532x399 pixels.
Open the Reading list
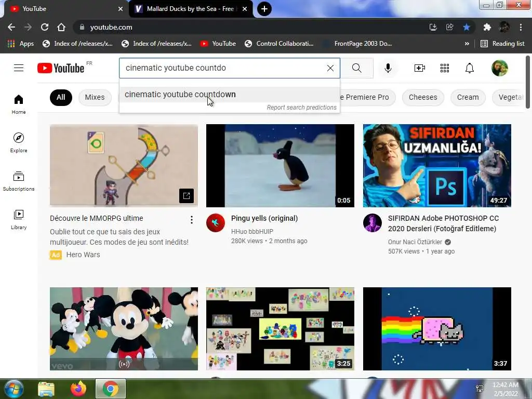[503, 44]
